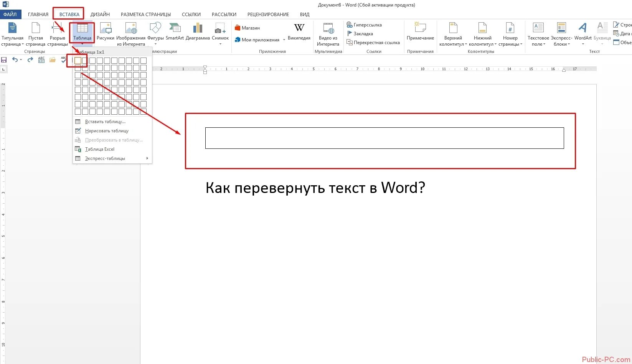Open Верхний колонтитул header dropdown
This screenshot has height=364, width=632.
tap(453, 34)
